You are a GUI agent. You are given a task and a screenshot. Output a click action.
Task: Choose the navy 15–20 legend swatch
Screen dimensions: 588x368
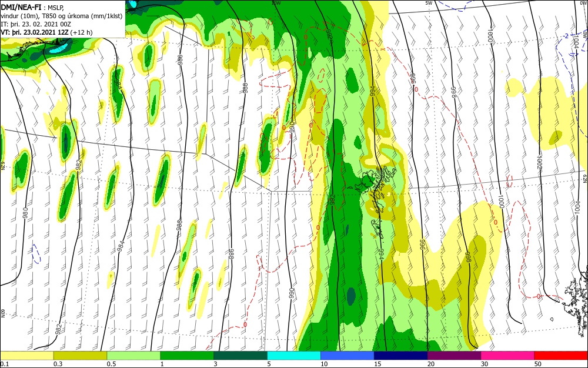tap(401, 356)
